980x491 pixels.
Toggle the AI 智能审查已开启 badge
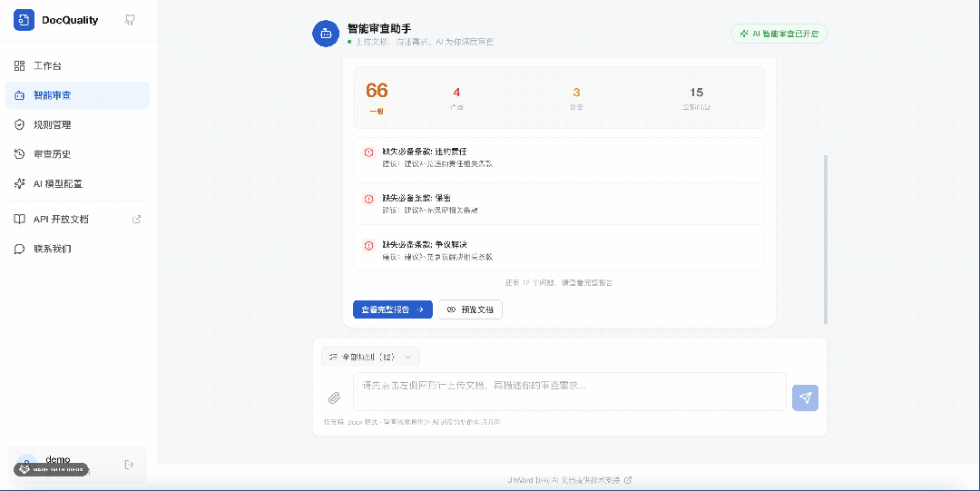pos(779,34)
